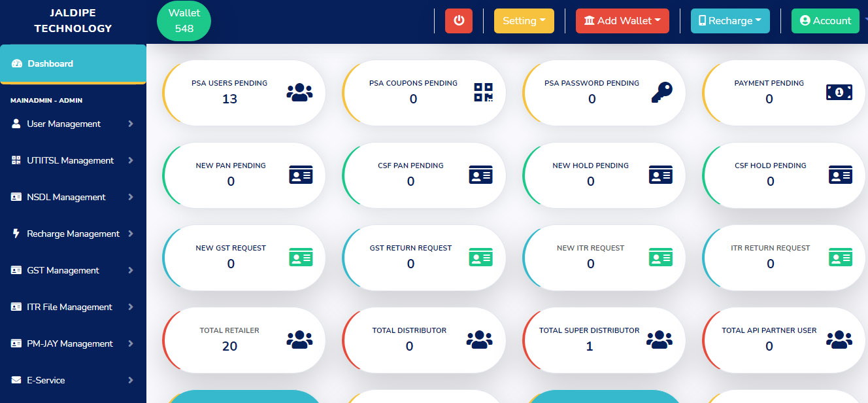
Task: Click the MAINADMIN - ADMIN sidebar heading
Action: 46,101
